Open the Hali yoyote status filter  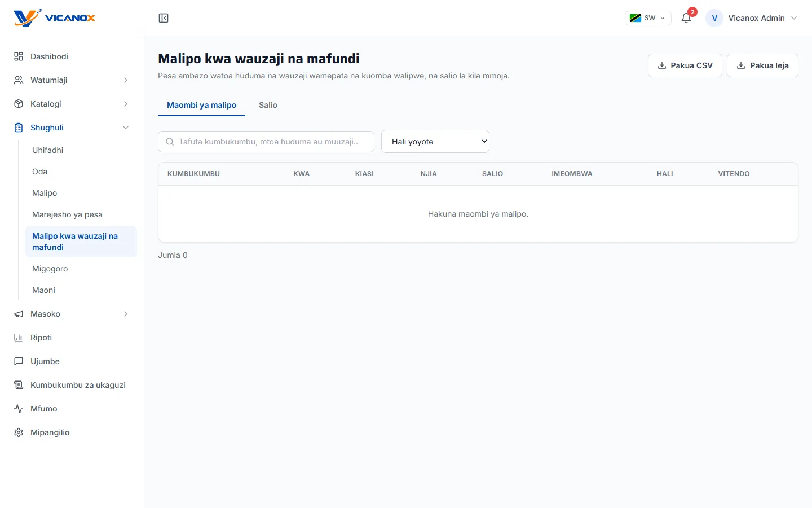[435, 142]
